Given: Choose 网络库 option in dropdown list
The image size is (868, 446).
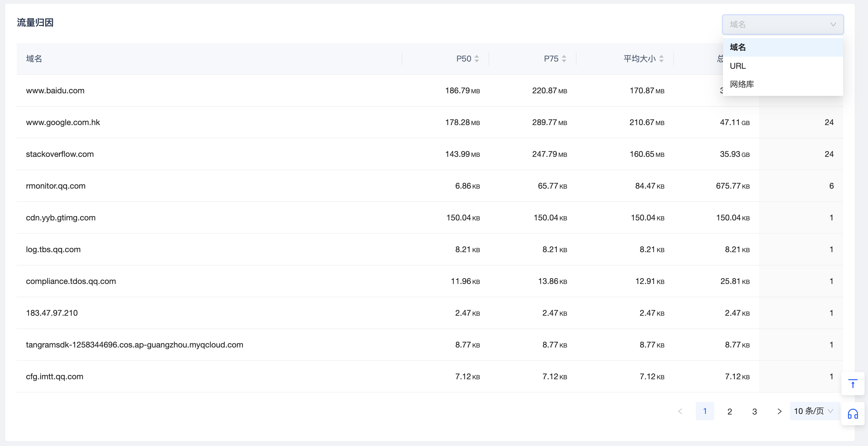Looking at the screenshot, I should [742, 84].
